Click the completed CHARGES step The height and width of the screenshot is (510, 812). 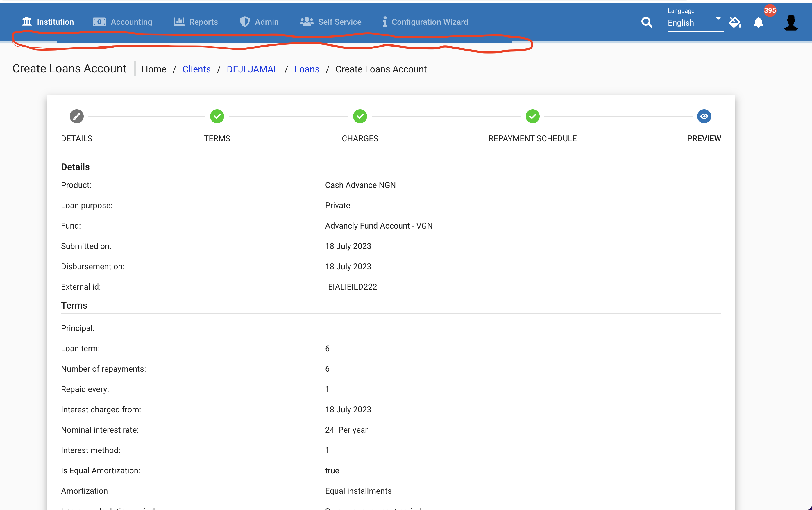360,116
